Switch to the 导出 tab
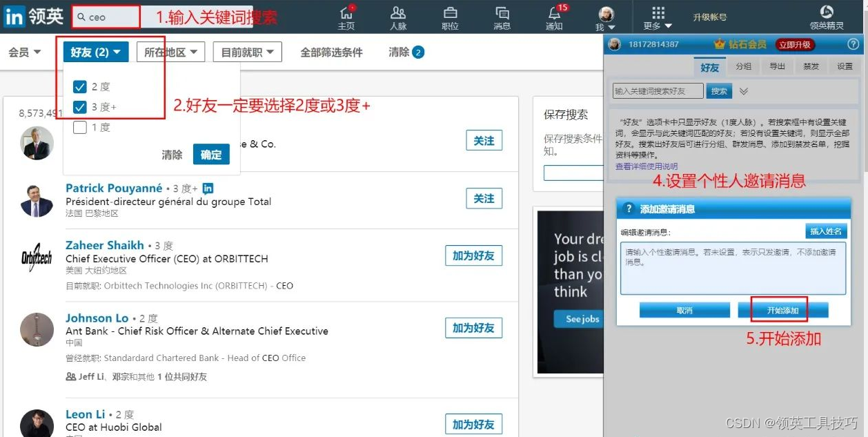This screenshot has height=437, width=868. click(x=777, y=67)
